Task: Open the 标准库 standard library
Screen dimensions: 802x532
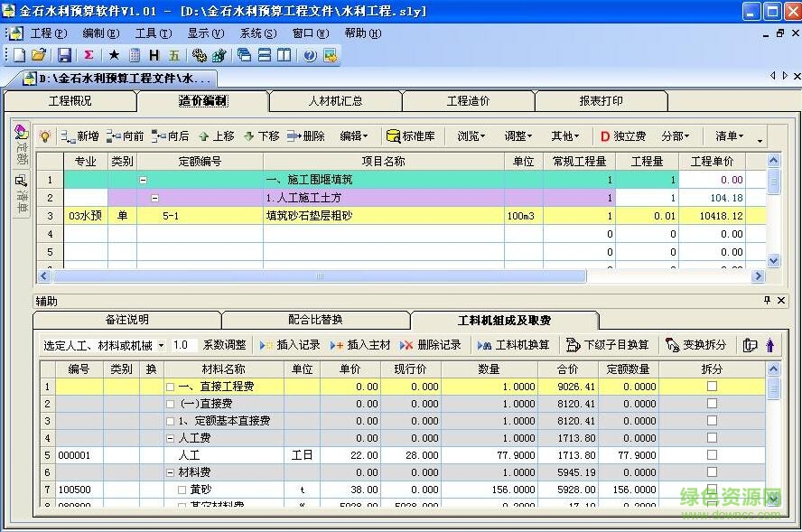Action: pyautogui.click(x=413, y=135)
